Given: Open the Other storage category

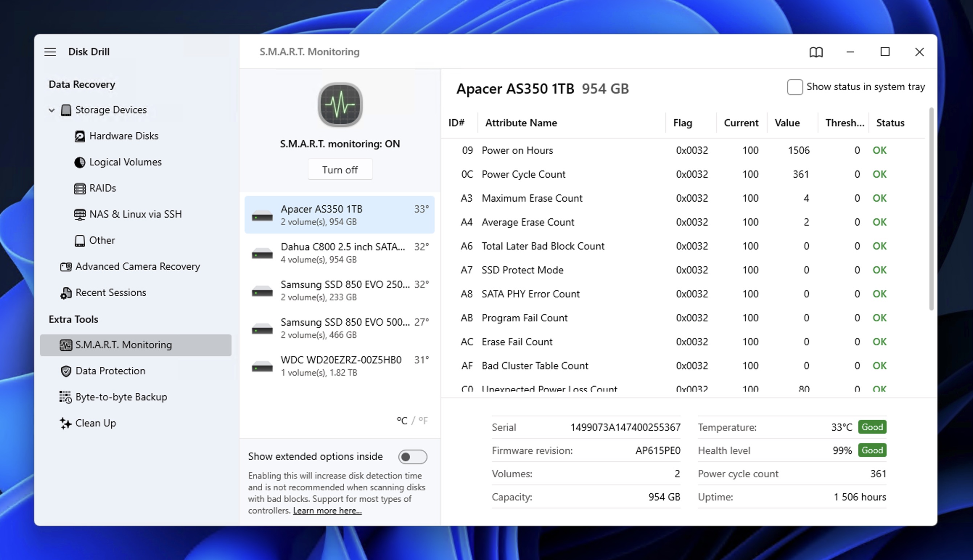Looking at the screenshot, I should click(102, 240).
